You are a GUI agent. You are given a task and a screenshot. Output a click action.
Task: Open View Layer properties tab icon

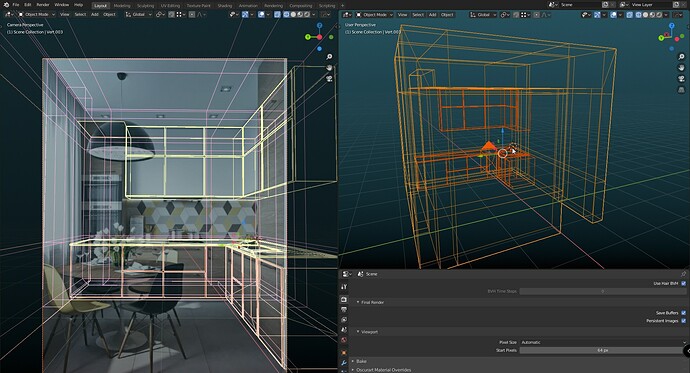[x=344, y=320]
